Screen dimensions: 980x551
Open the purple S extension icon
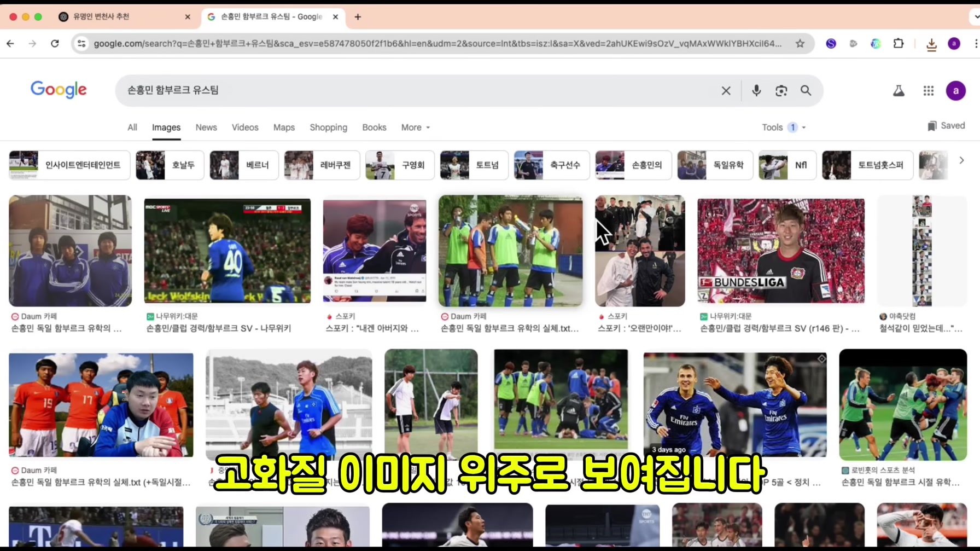[x=831, y=44]
